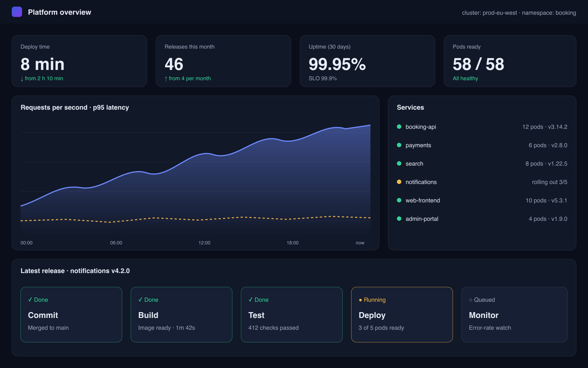Click the notifications service name
Viewport: 588px width, 368px height.
point(421,182)
